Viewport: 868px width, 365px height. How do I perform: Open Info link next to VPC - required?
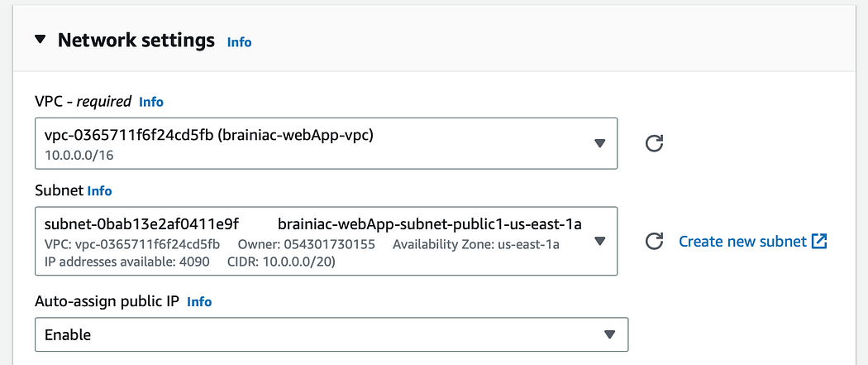pyautogui.click(x=151, y=102)
